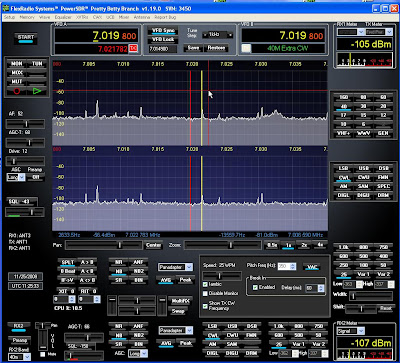Select the GEN band button

[383, 133]
